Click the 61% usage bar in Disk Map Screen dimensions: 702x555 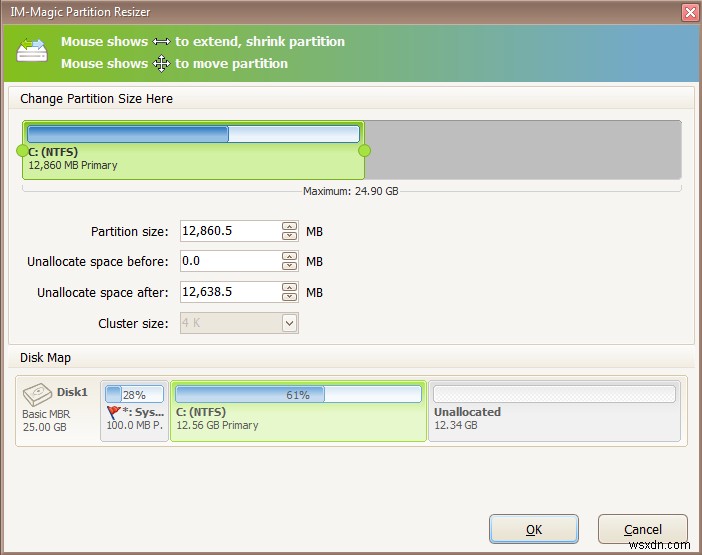pos(298,394)
